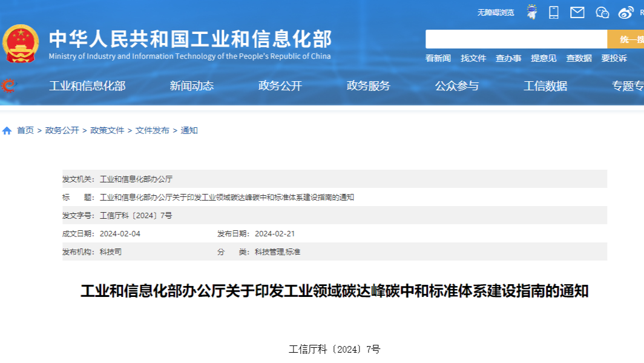Select 提意见 quick link
The height and width of the screenshot is (363, 644).
pyautogui.click(x=544, y=58)
